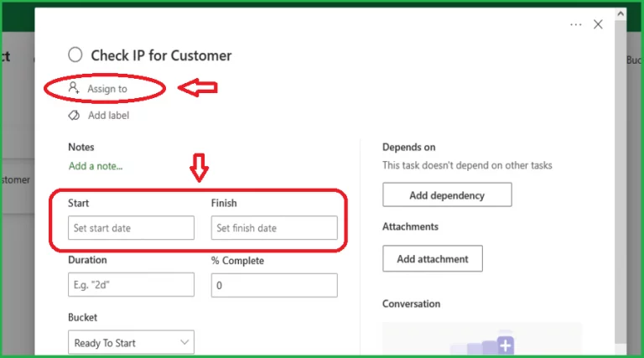Click the task title Check IP for Customer
The image size is (644, 358).
pyautogui.click(x=161, y=55)
